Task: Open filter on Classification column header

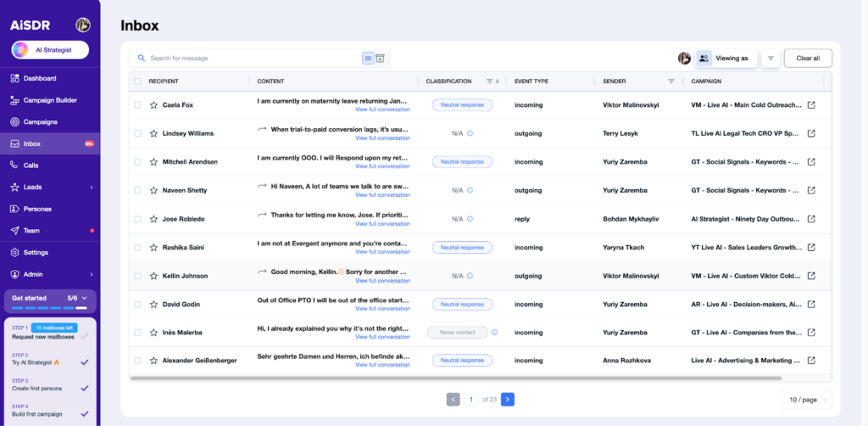Action: coord(489,81)
